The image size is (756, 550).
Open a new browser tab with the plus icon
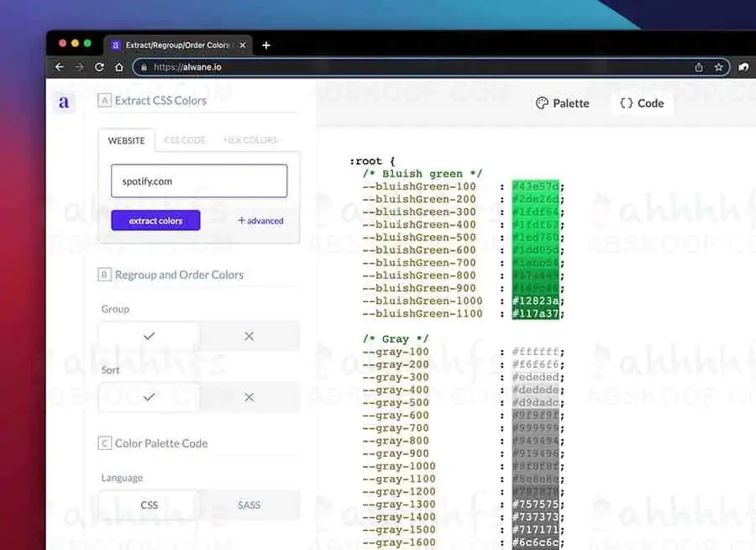click(266, 45)
